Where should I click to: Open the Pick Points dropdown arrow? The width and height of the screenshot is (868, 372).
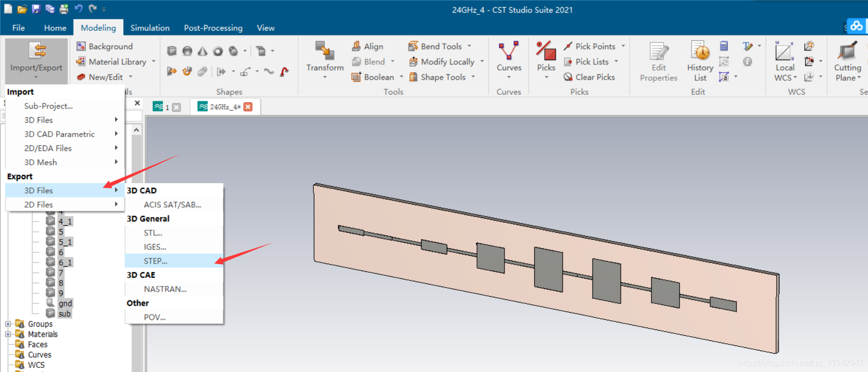623,46
